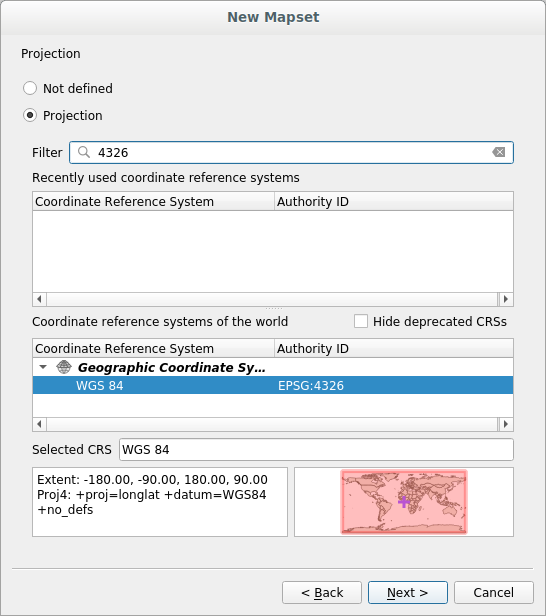Collapse the Geographic Coordinate Systems tree group
Viewport: 546px width, 616px height.
pos(43,367)
